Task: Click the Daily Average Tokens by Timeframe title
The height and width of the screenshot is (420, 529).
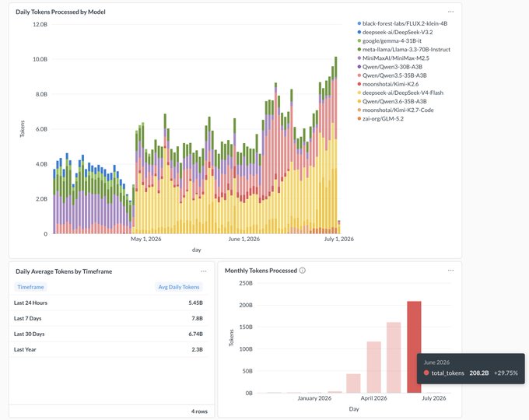Action: coord(64,271)
